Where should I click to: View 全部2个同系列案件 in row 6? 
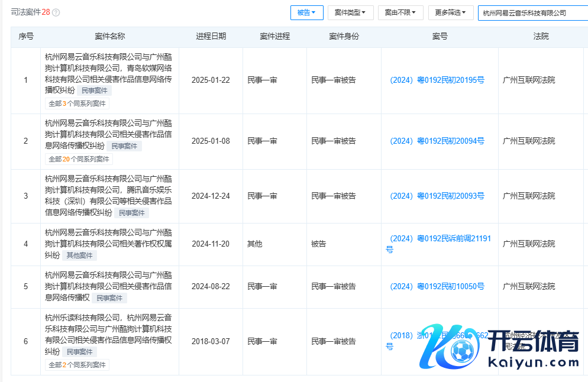pyautogui.click(x=77, y=365)
